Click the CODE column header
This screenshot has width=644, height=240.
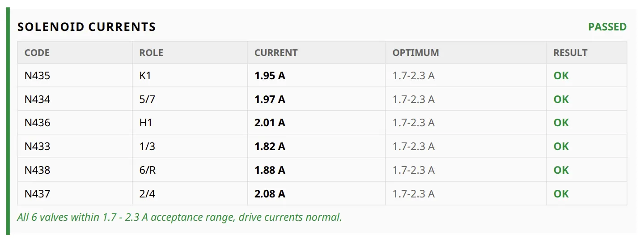coord(37,53)
